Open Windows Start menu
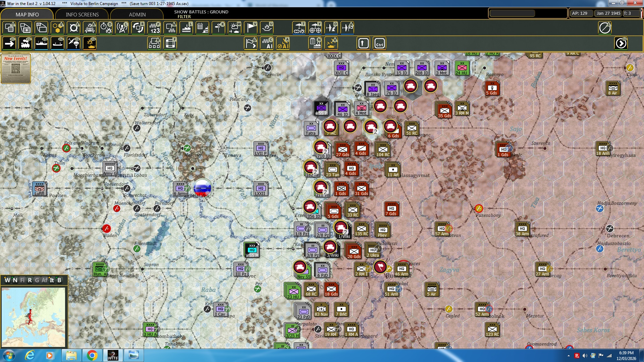This screenshot has width=644, height=362. point(9,355)
